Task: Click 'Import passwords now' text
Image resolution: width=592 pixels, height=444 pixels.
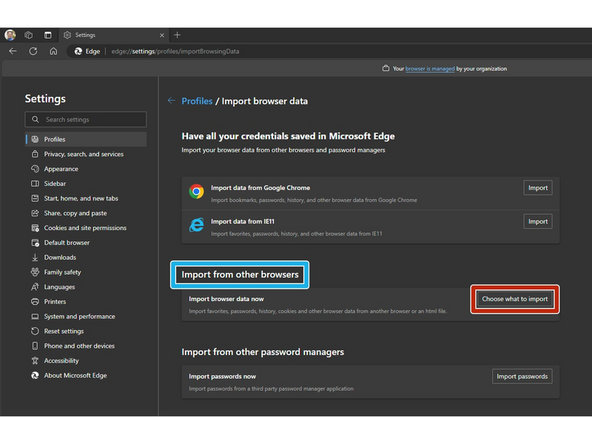Action: tap(222, 376)
